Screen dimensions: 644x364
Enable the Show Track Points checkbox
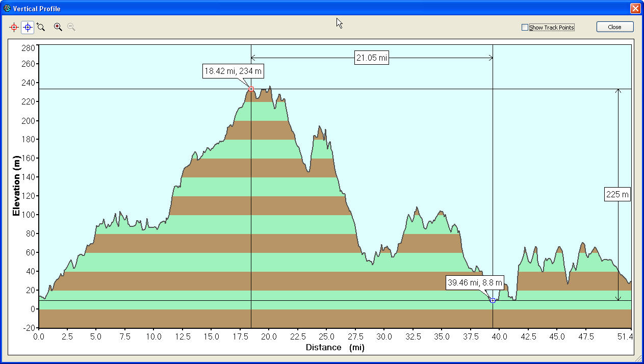pos(525,28)
